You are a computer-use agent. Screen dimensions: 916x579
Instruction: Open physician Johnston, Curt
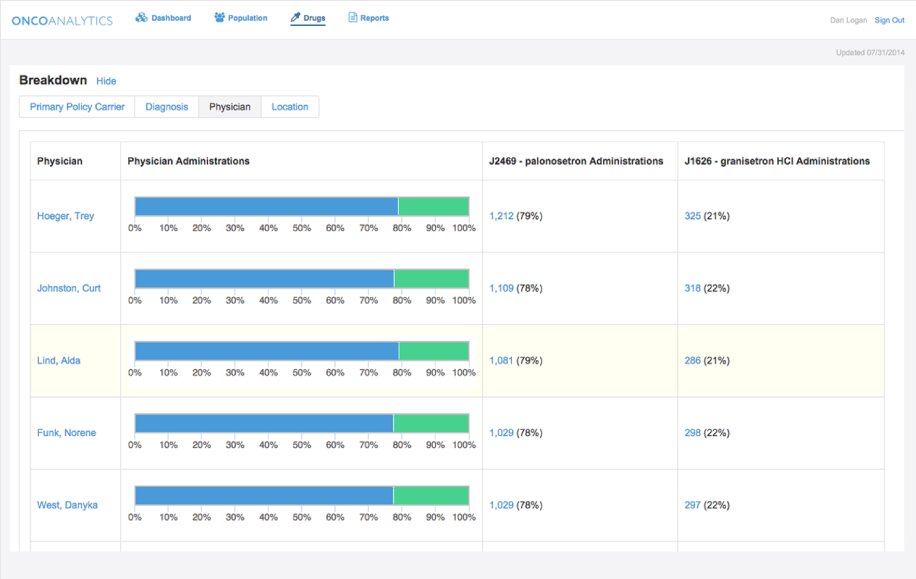[x=68, y=288]
